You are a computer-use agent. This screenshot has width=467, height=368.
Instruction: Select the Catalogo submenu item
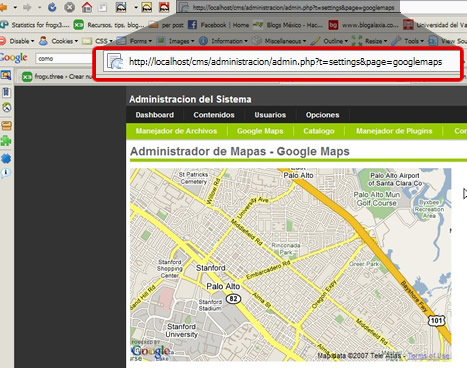pos(319,131)
